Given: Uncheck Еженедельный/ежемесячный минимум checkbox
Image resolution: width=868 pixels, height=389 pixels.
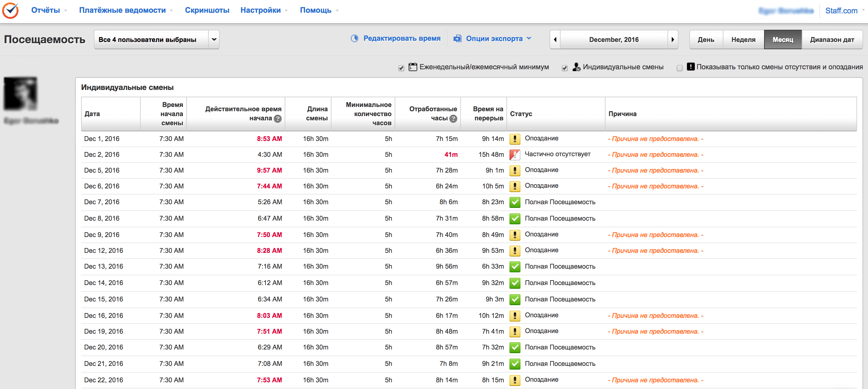Looking at the screenshot, I should pos(401,68).
